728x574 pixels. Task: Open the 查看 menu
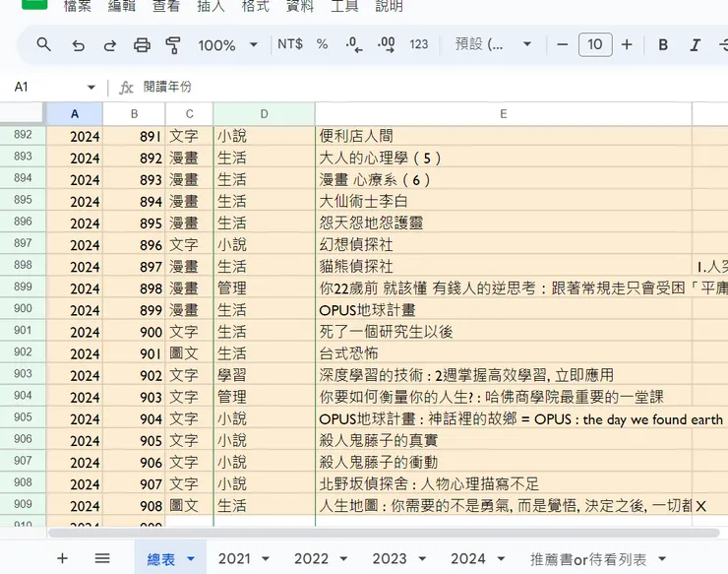tap(166, 6)
